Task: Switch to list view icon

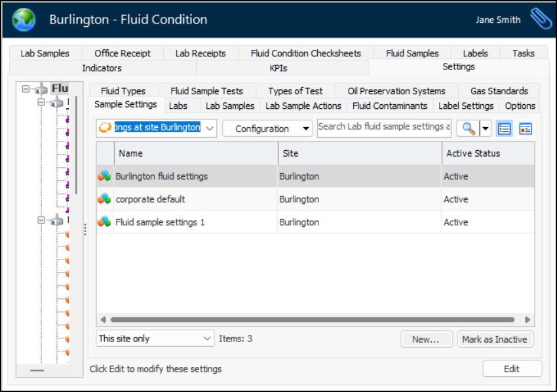Action: pos(504,128)
